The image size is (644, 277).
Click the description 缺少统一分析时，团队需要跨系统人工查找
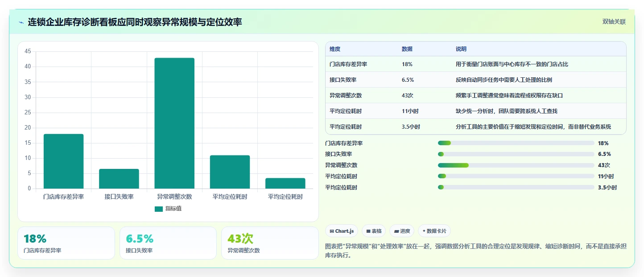pyautogui.click(x=507, y=111)
